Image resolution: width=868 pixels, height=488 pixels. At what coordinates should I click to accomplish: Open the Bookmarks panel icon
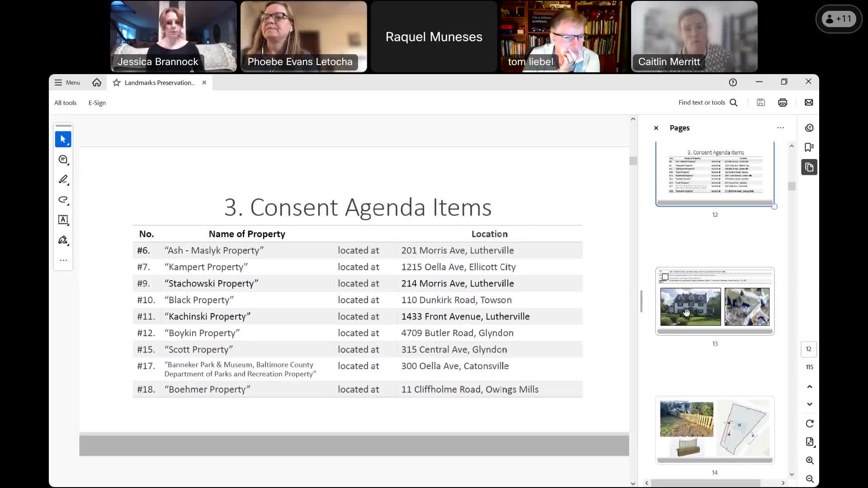coord(809,147)
